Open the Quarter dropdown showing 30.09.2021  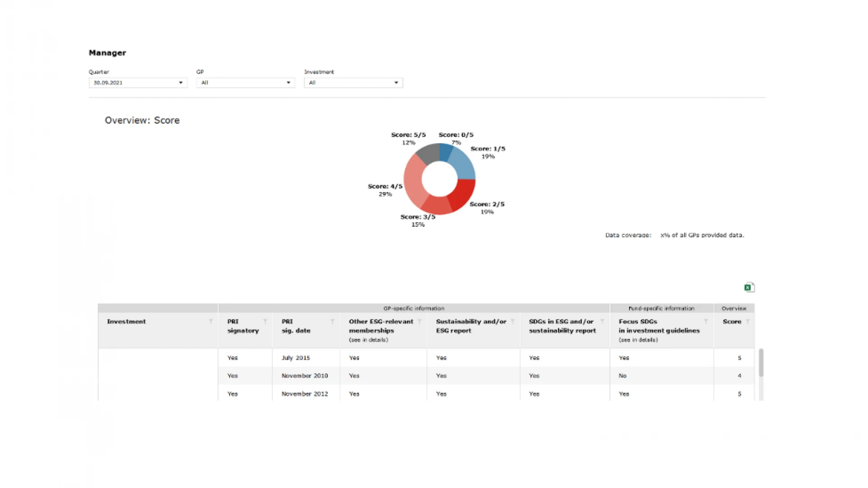(138, 83)
